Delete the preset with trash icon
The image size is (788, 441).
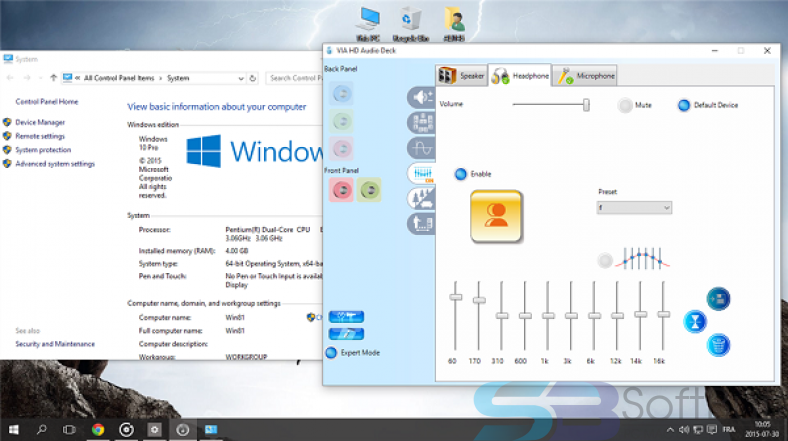point(718,346)
